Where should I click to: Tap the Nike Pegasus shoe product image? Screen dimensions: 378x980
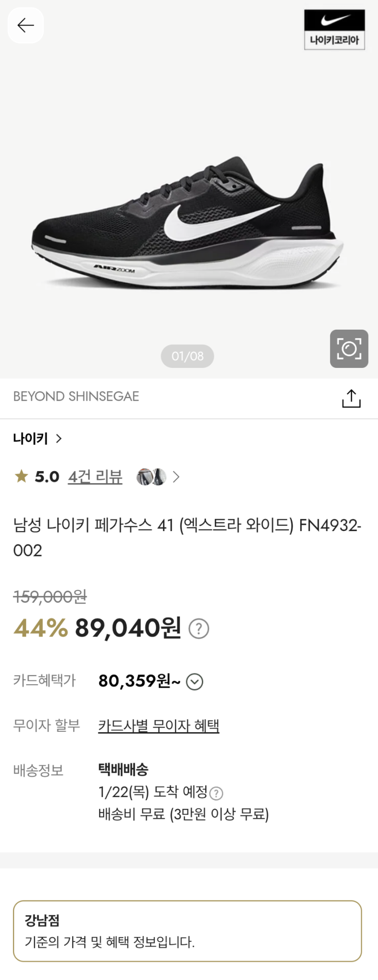coord(187,222)
